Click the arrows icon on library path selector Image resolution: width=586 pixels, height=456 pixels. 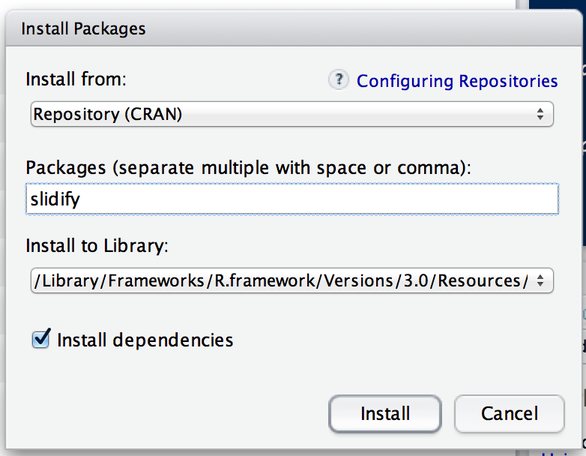pos(540,280)
